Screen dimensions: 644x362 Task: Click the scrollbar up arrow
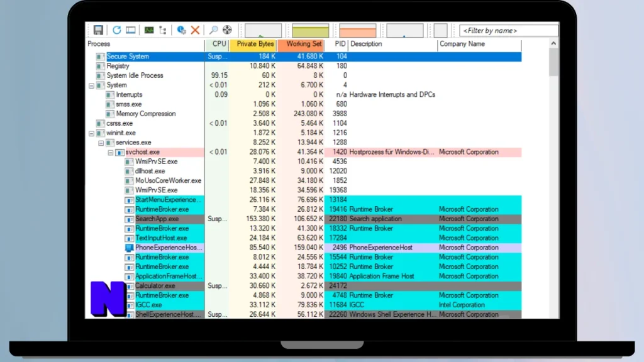(x=553, y=43)
